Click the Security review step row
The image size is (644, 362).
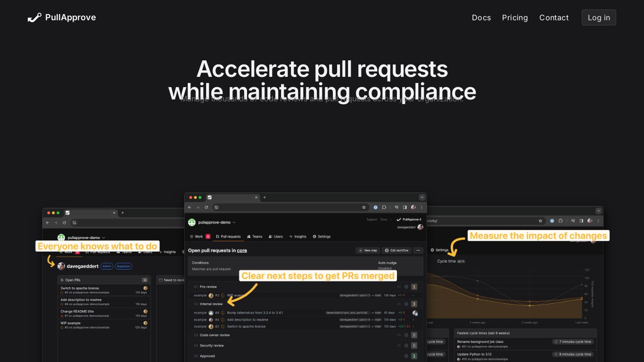(305, 346)
